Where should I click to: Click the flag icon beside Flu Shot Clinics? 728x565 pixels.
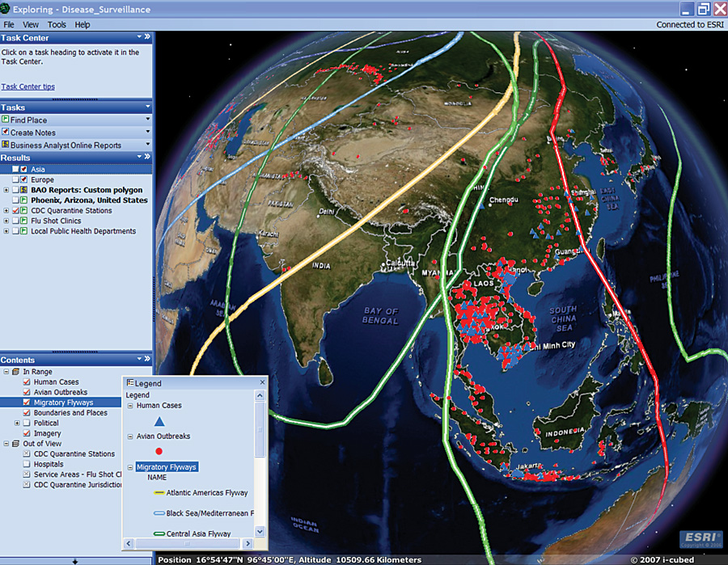click(x=23, y=221)
